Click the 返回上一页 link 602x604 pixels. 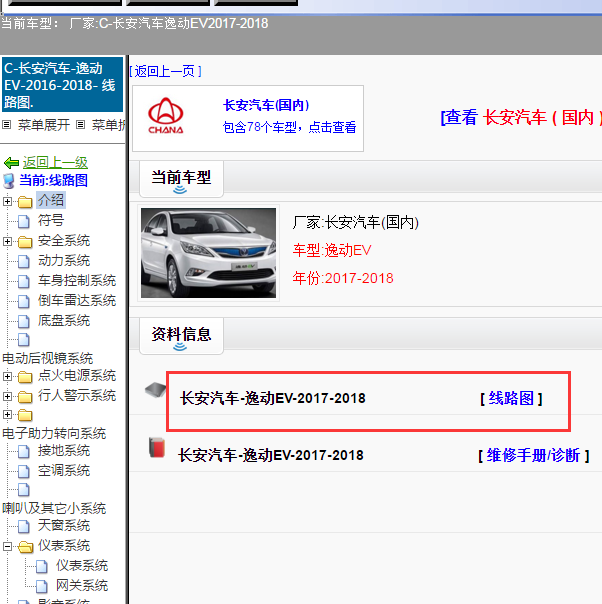(x=165, y=71)
